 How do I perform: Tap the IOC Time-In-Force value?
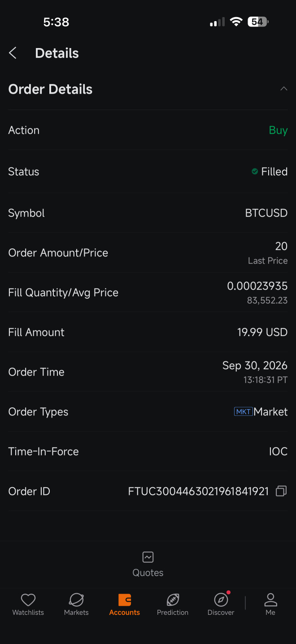[278, 451]
